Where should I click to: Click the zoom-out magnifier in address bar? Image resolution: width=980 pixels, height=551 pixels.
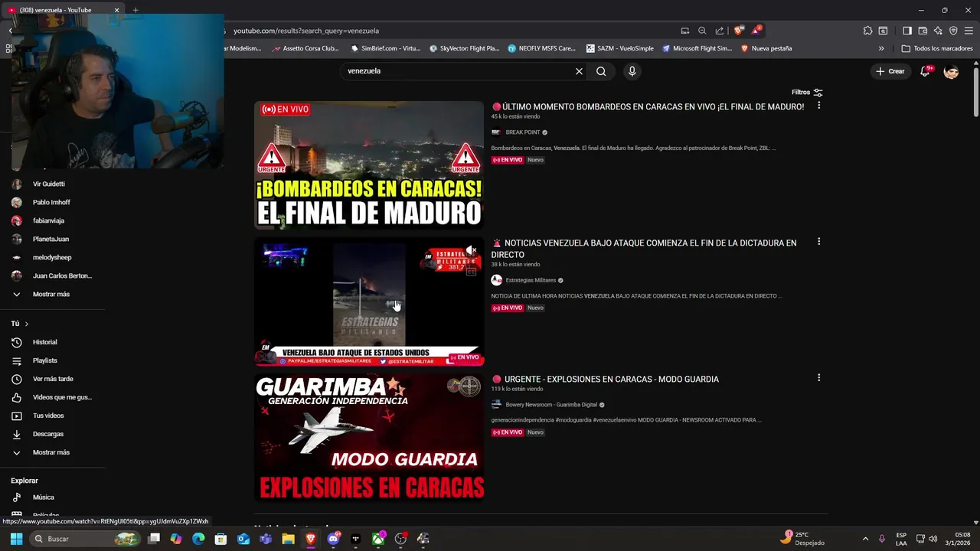pyautogui.click(x=702, y=31)
